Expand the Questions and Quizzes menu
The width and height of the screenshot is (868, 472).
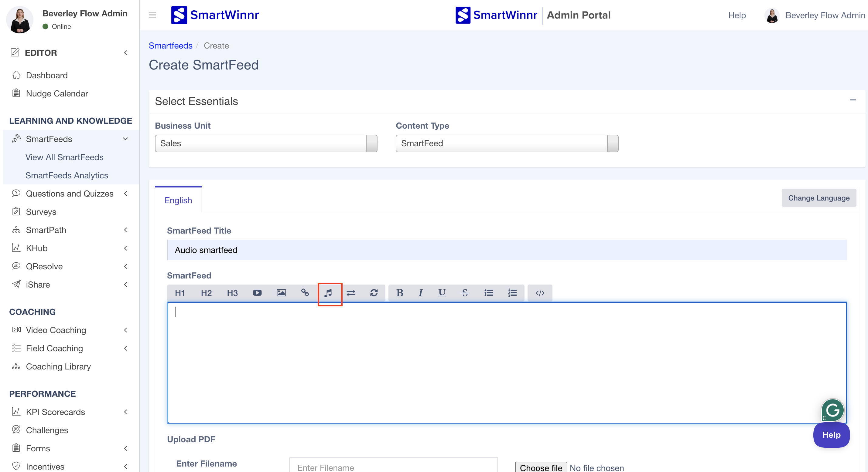pyautogui.click(x=70, y=194)
